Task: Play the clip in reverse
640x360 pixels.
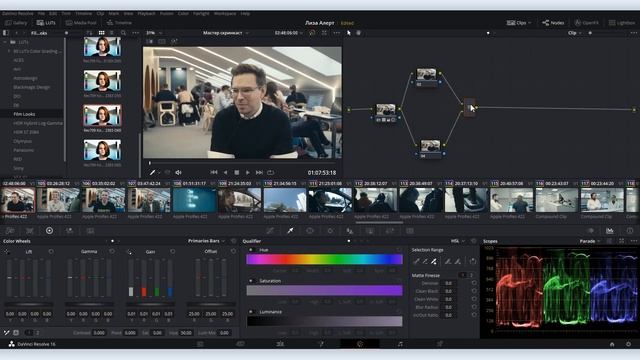Action: tap(225, 173)
